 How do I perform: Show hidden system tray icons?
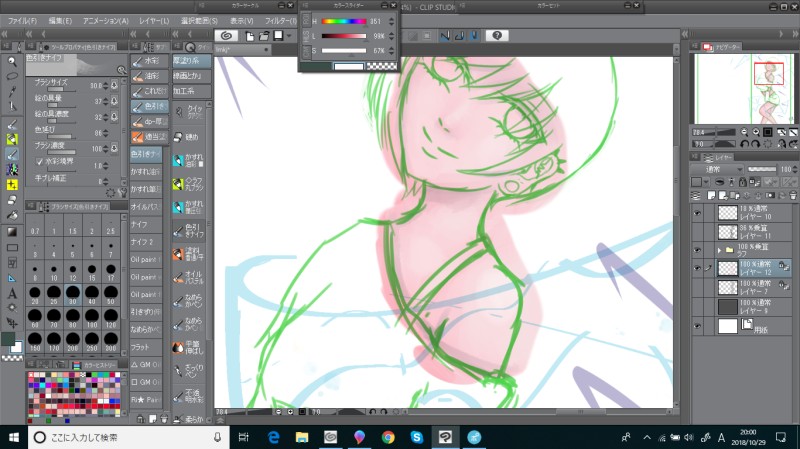[647, 437]
